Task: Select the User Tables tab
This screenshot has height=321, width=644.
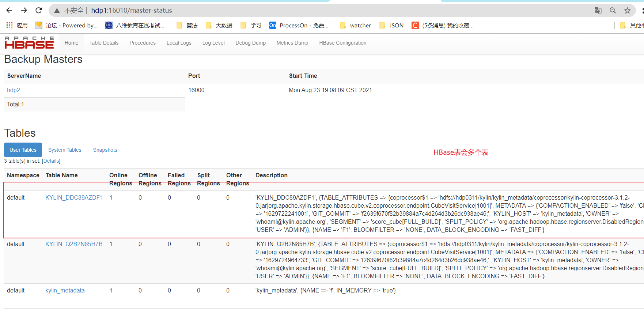Action: pos(23,150)
